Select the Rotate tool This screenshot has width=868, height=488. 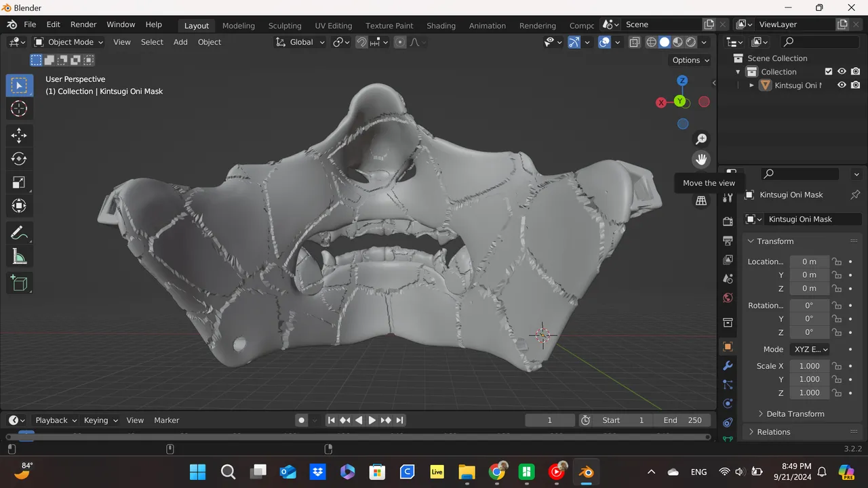tap(19, 159)
